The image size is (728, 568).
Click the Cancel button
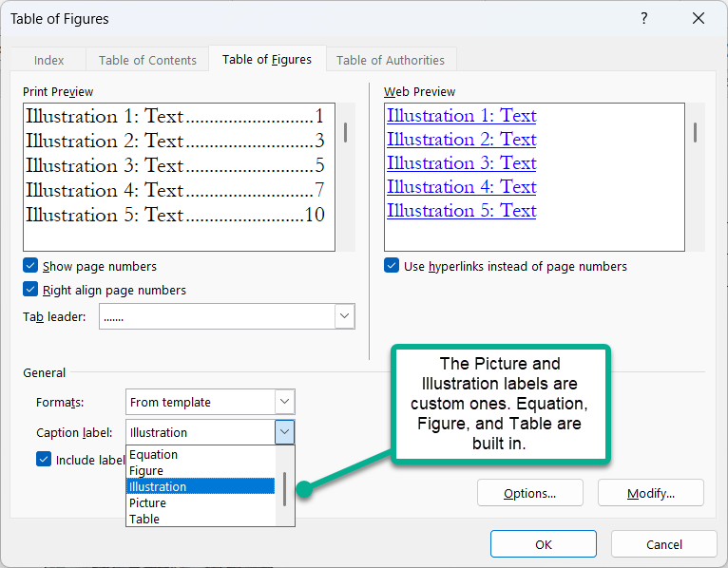663,544
